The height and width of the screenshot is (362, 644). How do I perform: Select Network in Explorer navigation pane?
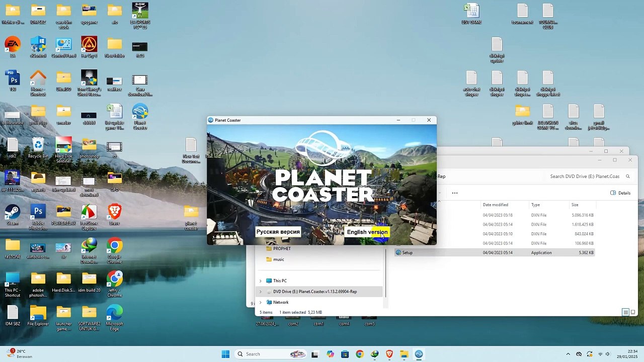click(281, 302)
